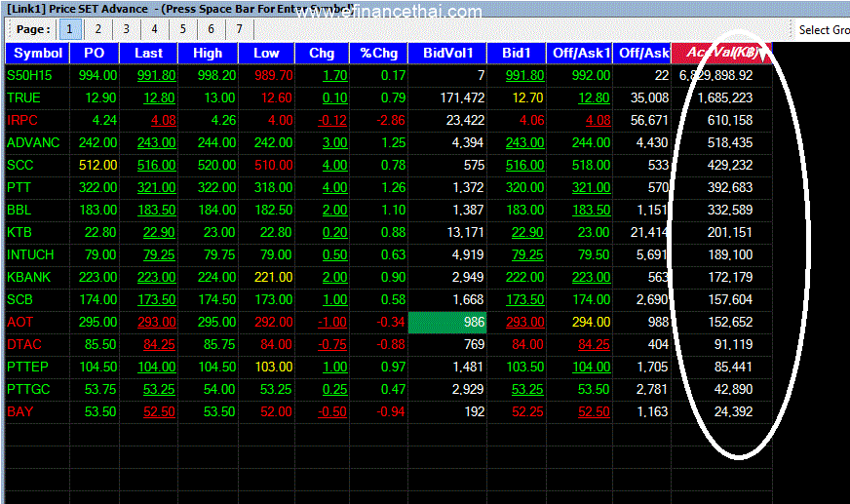Click BAY accumulated value 24,392
This screenshot has width=850, height=504.
click(733, 411)
